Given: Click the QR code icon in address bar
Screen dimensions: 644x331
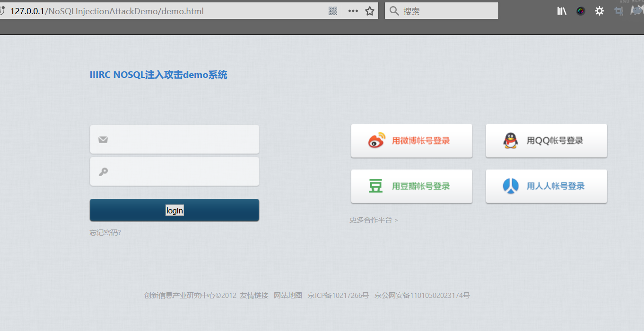Looking at the screenshot, I should click(333, 11).
